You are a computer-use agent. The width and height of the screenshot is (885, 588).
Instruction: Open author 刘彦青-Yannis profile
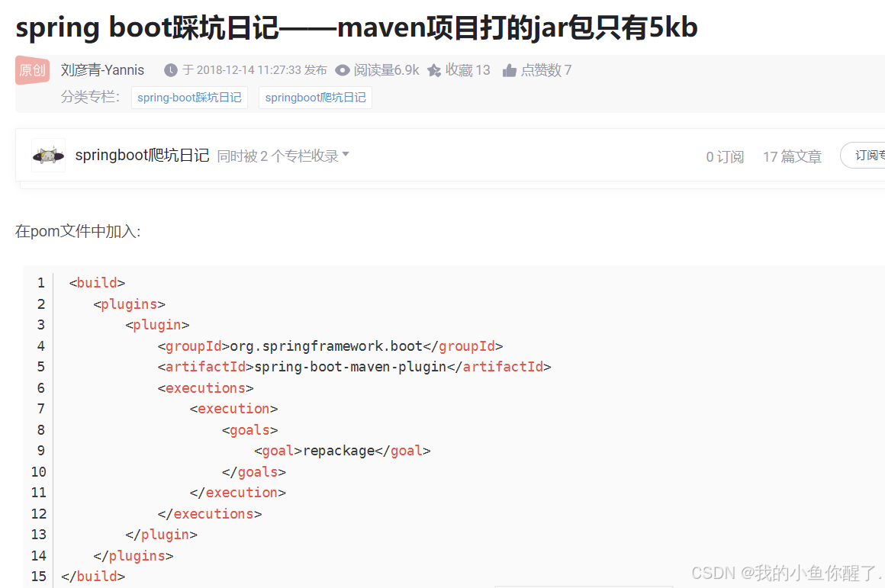coord(103,70)
